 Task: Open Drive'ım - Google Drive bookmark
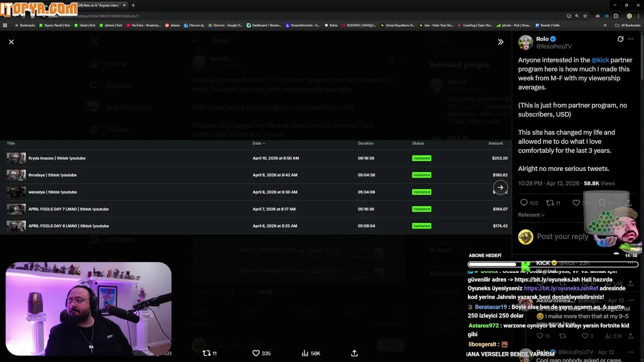[225, 25]
